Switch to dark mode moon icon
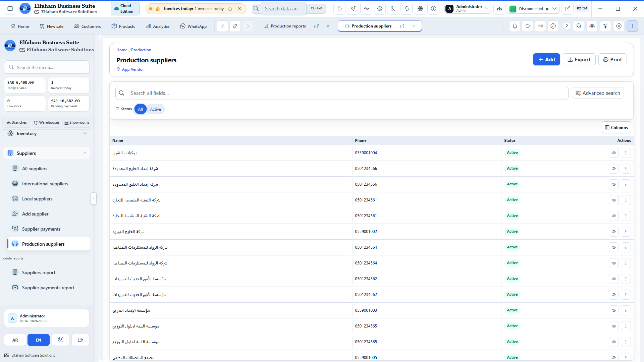The image size is (644, 362). coord(393,9)
